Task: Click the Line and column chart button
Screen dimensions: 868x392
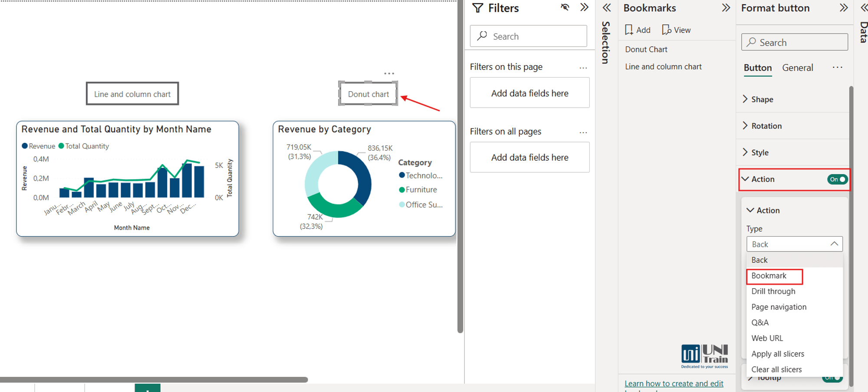Action: (x=132, y=94)
